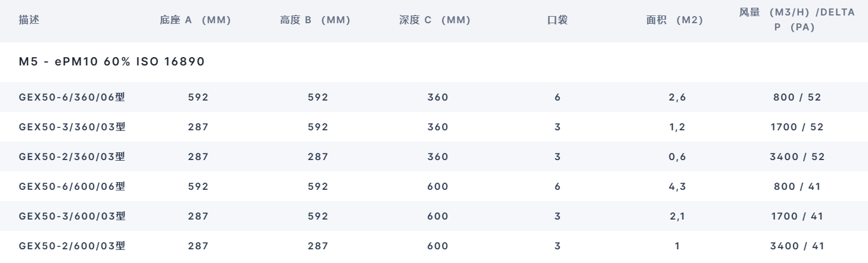Click product GEX50-6/600/06型
The image size is (868, 263).
click(x=73, y=186)
